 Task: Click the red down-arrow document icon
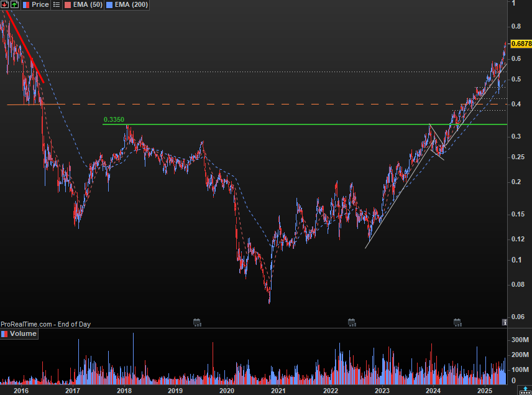(x=4, y=4)
